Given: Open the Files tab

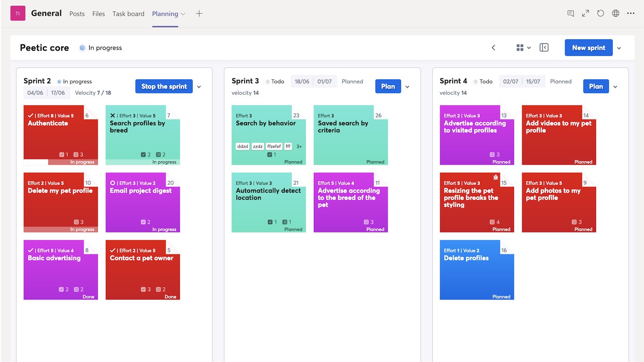Looking at the screenshot, I should coord(99,14).
